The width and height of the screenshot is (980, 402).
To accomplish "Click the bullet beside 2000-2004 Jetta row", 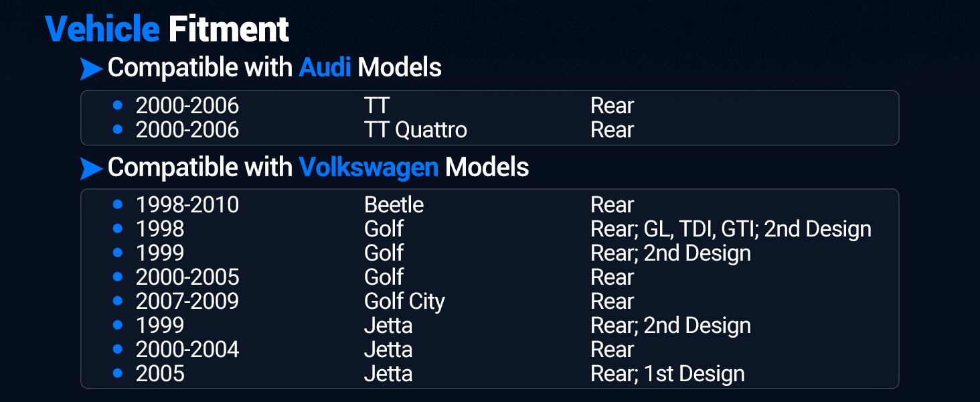I will coord(118,349).
